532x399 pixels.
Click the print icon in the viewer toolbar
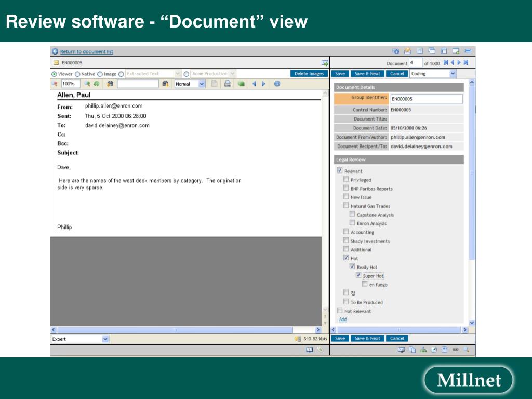point(228,84)
